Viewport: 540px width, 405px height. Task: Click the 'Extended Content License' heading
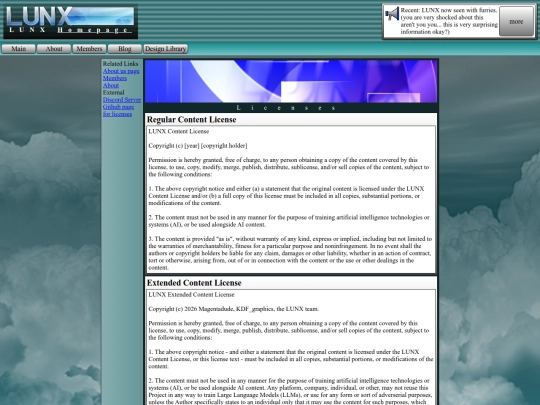tap(194, 283)
